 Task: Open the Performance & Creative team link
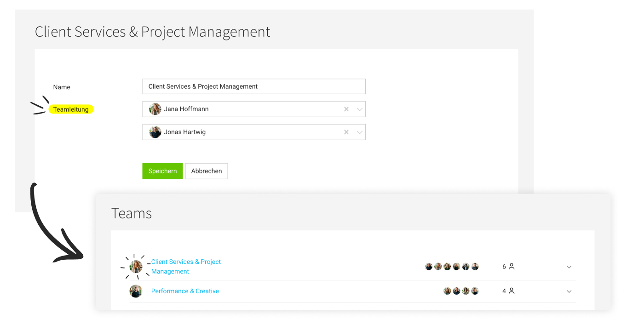[185, 291]
